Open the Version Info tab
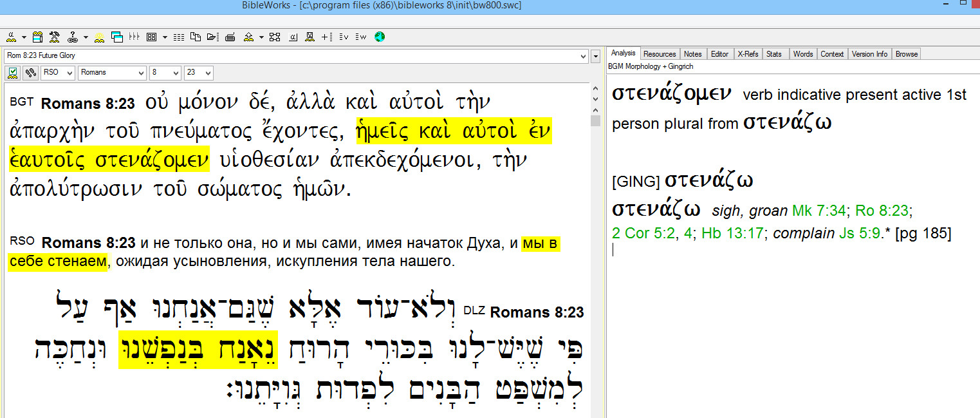 click(869, 54)
